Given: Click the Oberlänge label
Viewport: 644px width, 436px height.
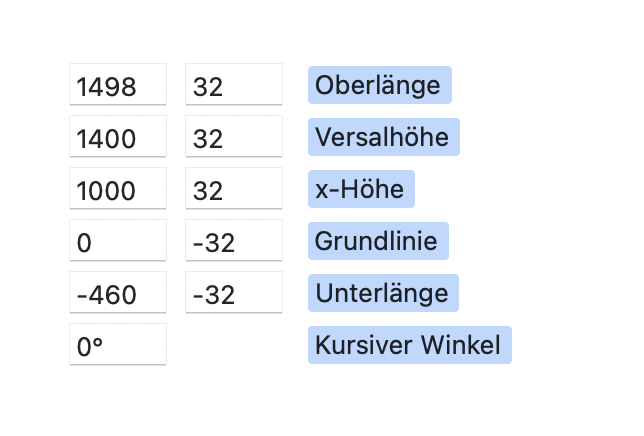Looking at the screenshot, I should click(x=379, y=85).
